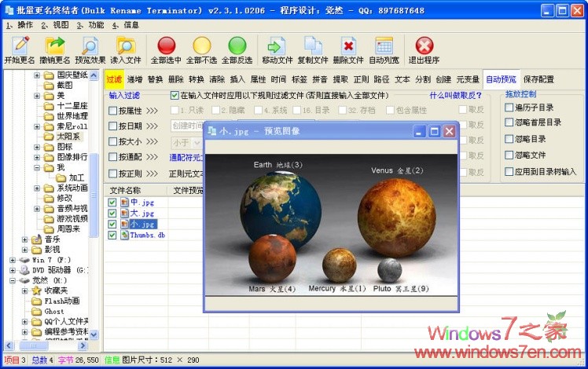Click the 删除文件 delete files icon
588x369 pixels.
pos(348,46)
